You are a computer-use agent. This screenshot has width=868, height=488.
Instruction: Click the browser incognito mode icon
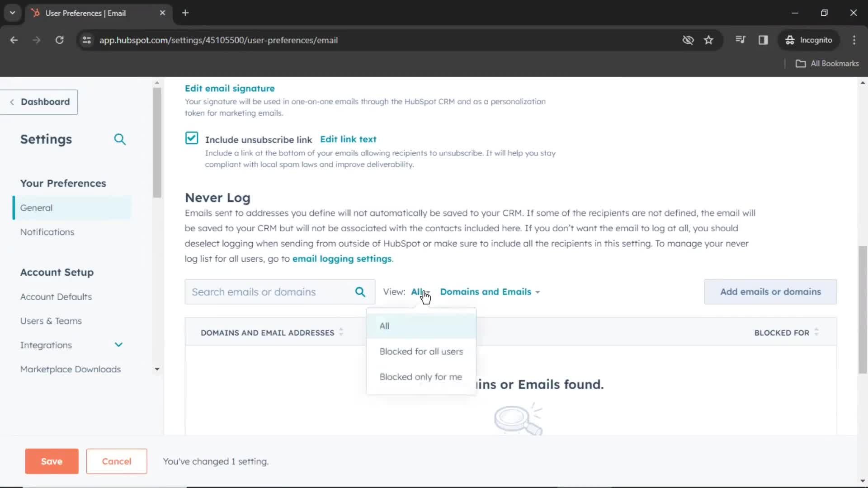coord(790,40)
